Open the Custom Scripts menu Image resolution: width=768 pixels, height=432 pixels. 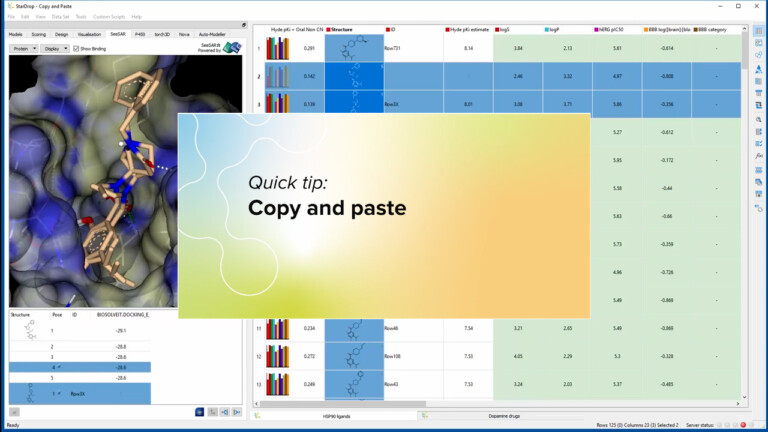coord(109,17)
